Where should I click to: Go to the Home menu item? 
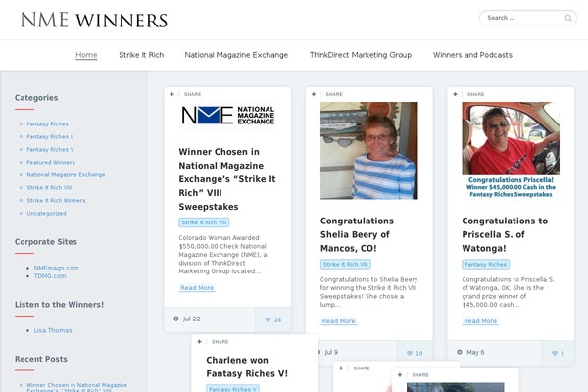click(x=86, y=55)
